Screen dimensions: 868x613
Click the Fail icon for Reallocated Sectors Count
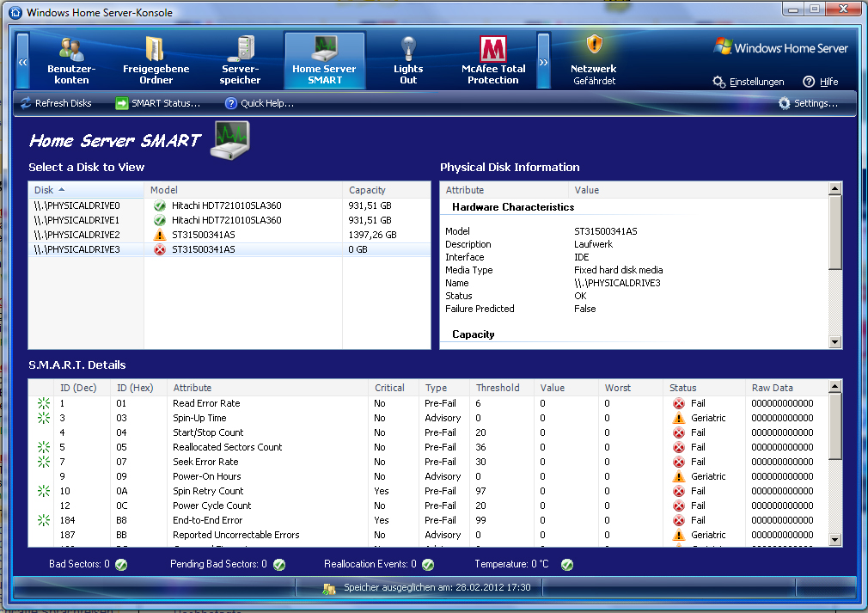pos(679,447)
